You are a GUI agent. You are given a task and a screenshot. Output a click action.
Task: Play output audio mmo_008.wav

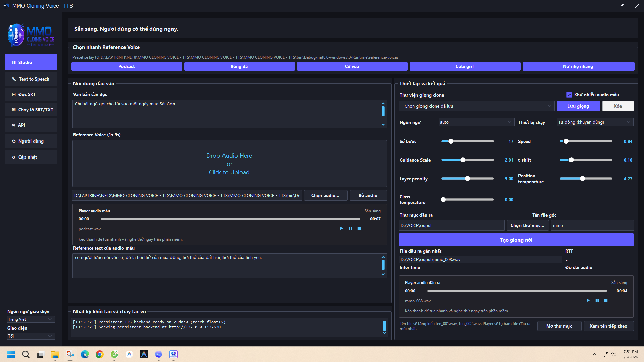[x=588, y=300]
